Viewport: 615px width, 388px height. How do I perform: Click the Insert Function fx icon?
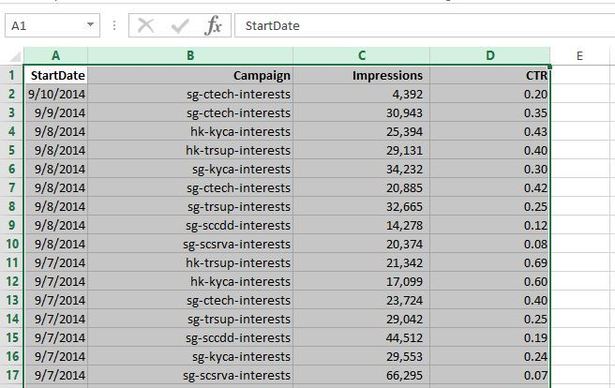[x=213, y=26]
